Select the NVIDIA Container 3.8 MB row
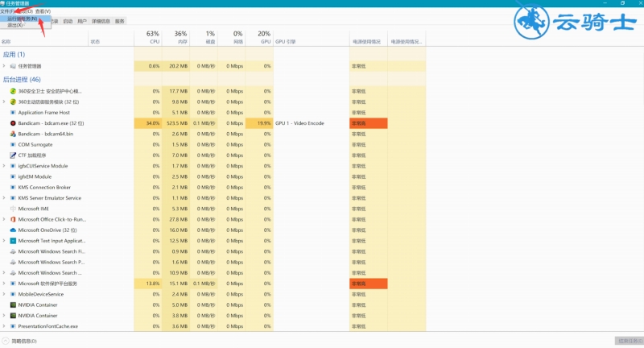The image size is (644, 348). 213,316
